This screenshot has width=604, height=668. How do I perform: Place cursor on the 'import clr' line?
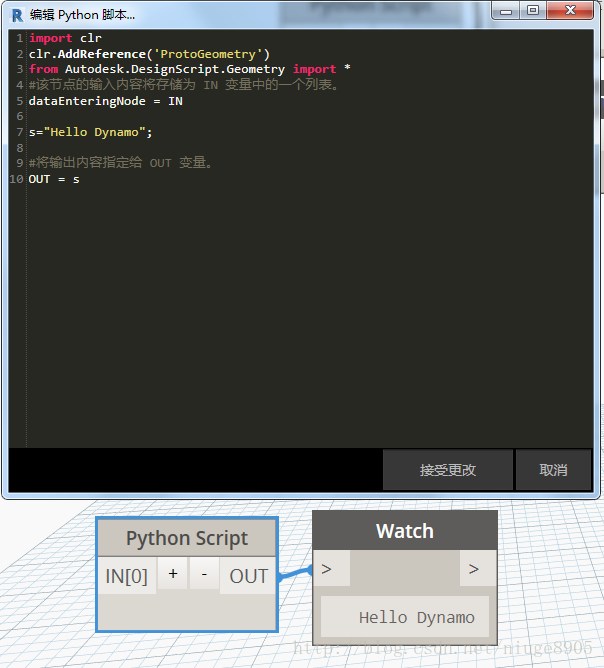65,38
